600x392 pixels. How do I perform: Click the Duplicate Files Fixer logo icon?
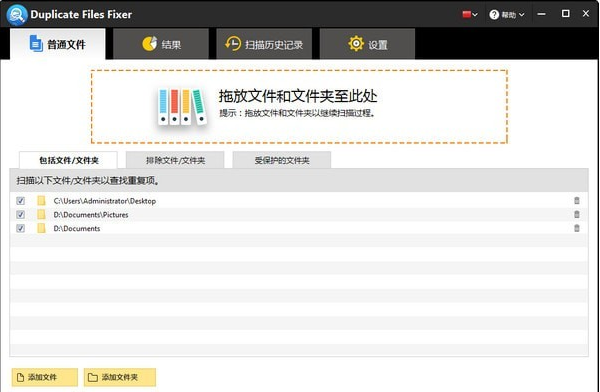click(16, 15)
